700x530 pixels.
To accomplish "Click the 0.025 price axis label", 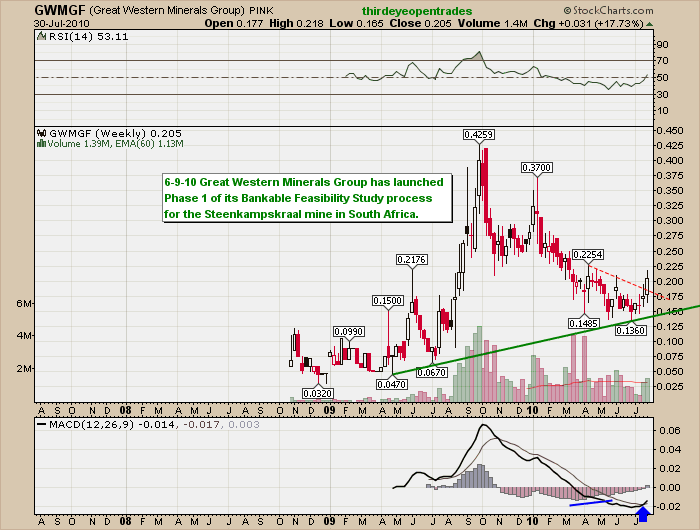I will click(x=670, y=386).
